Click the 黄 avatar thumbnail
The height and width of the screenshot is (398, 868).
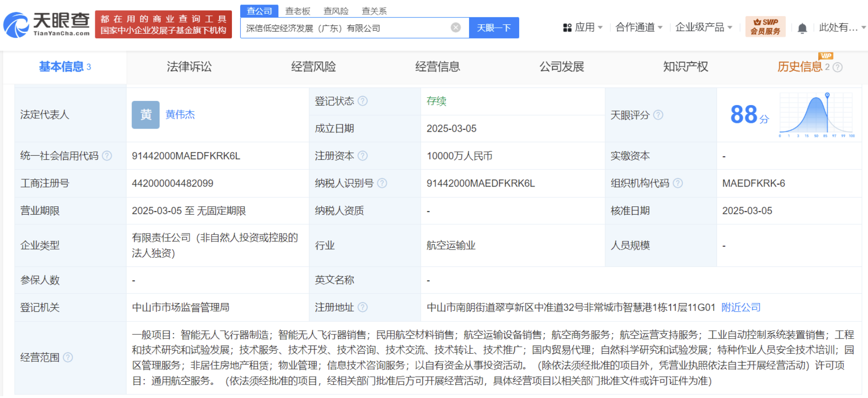(145, 115)
